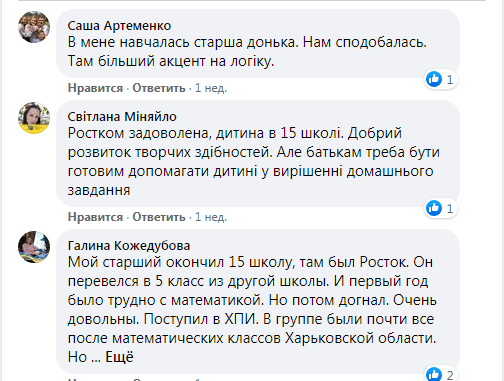Open timestamp 1 нед. under Саша Артеменко's comment
The height and width of the screenshot is (381, 504).
(x=211, y=88)
